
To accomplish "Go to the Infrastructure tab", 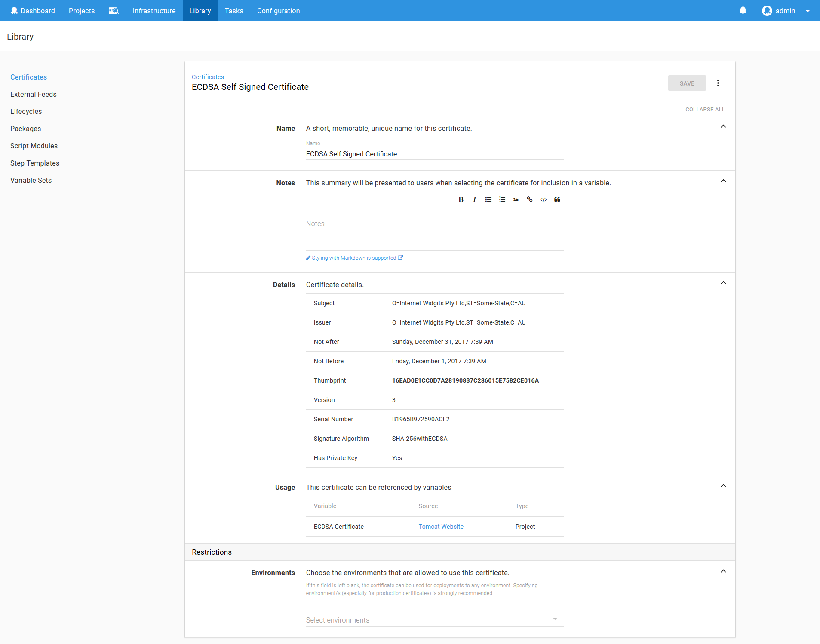I will (x=154, y=11).
